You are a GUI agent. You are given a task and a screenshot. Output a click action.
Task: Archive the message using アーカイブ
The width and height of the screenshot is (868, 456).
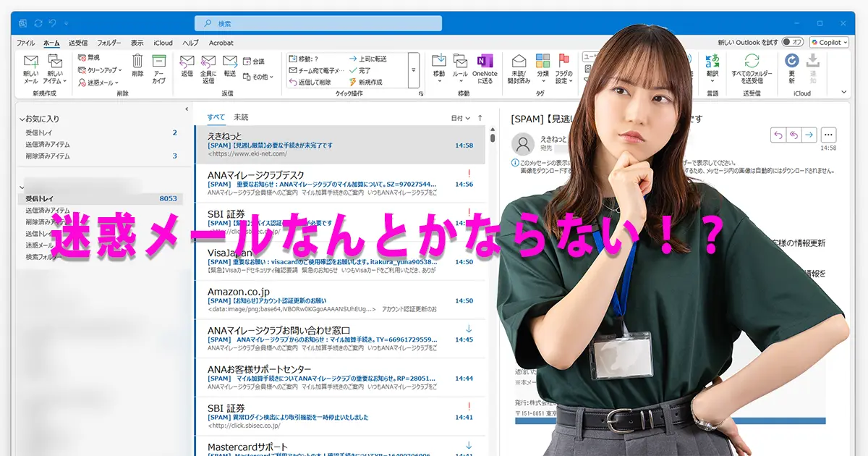pos(158,69)
